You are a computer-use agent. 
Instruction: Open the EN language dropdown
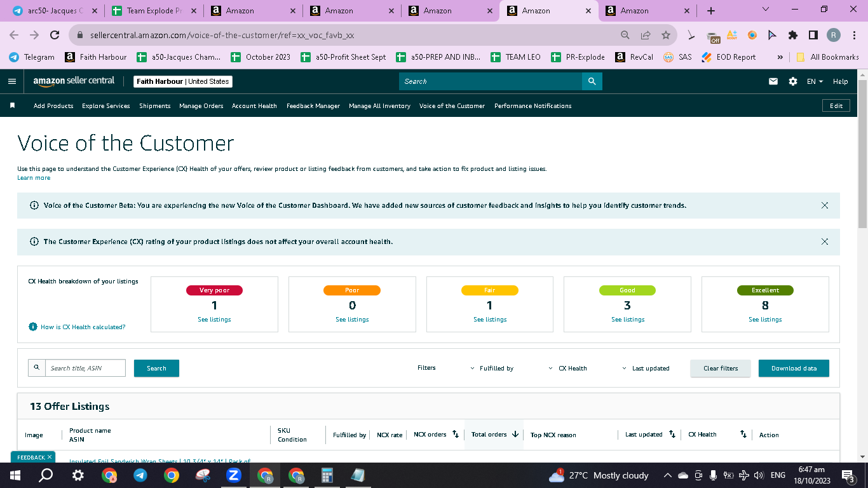815,81
